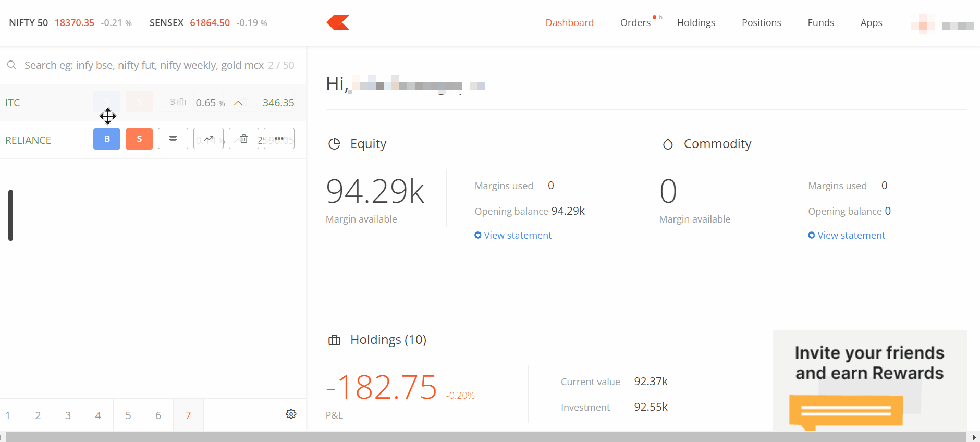The image size is (980, 442).
Task: Click NIFTY 50 index value
Action: pyautogui.click(x=75, y=23)
